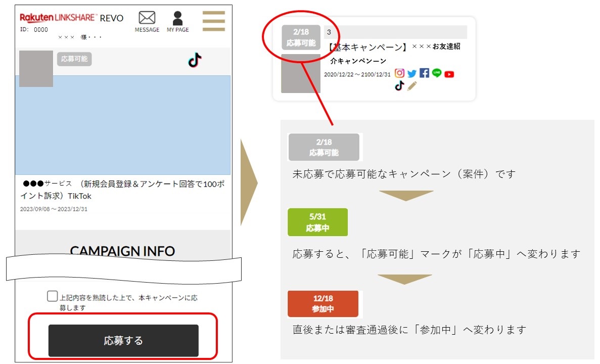
Task: Select the Instagram share icon
Action: tap(400, 73)
